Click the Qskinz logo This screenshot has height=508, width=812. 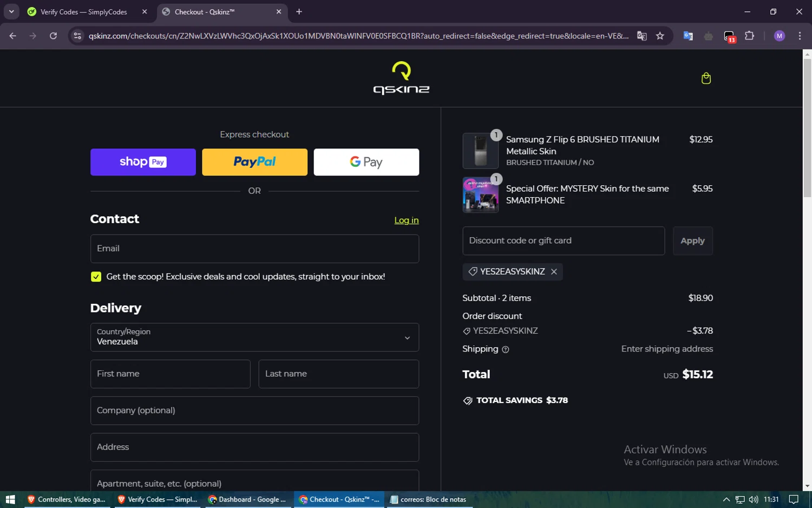coord(401,78)
